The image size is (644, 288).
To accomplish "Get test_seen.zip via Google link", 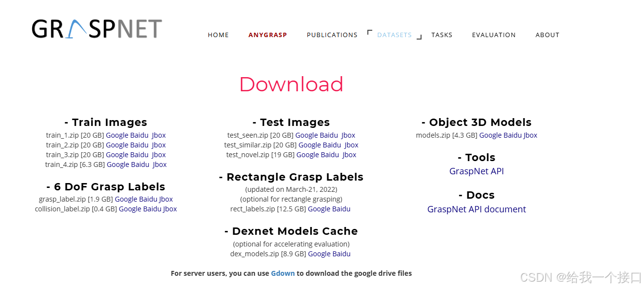I will [x=306, y=135].
